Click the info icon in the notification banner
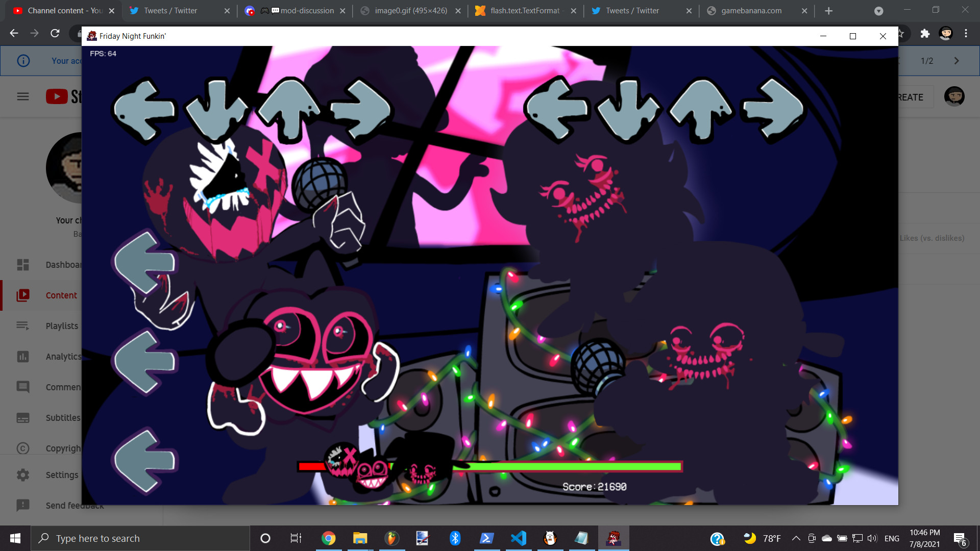 coord(23,61)
